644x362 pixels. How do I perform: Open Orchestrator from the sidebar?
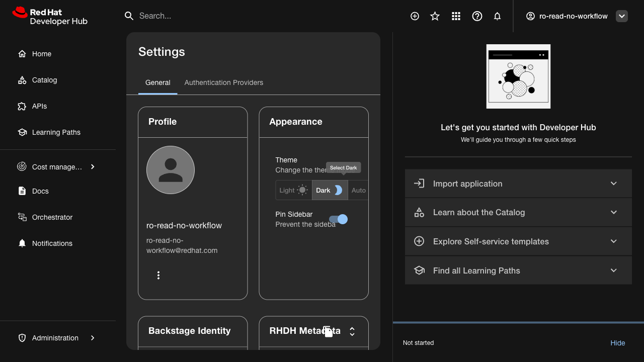pos(52,217)
